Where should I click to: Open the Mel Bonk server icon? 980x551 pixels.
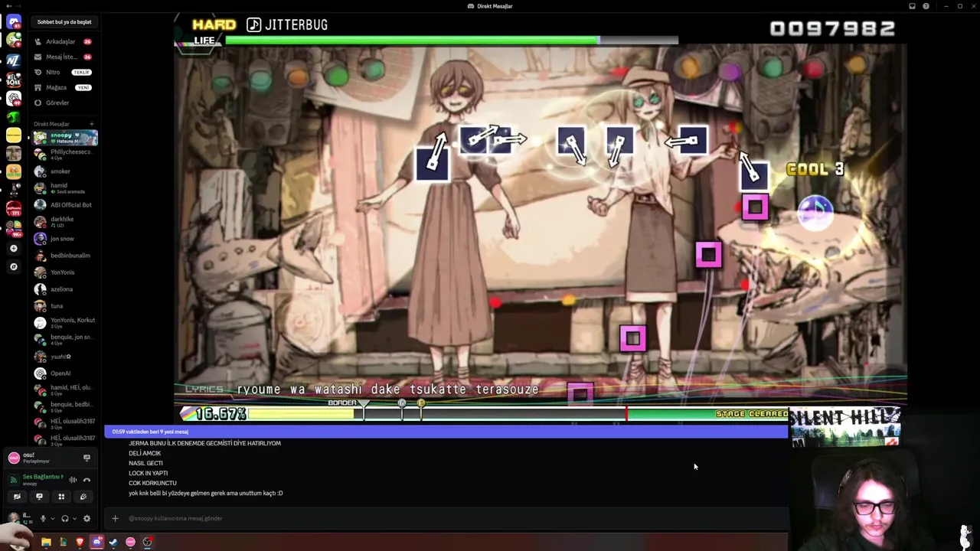14,79
